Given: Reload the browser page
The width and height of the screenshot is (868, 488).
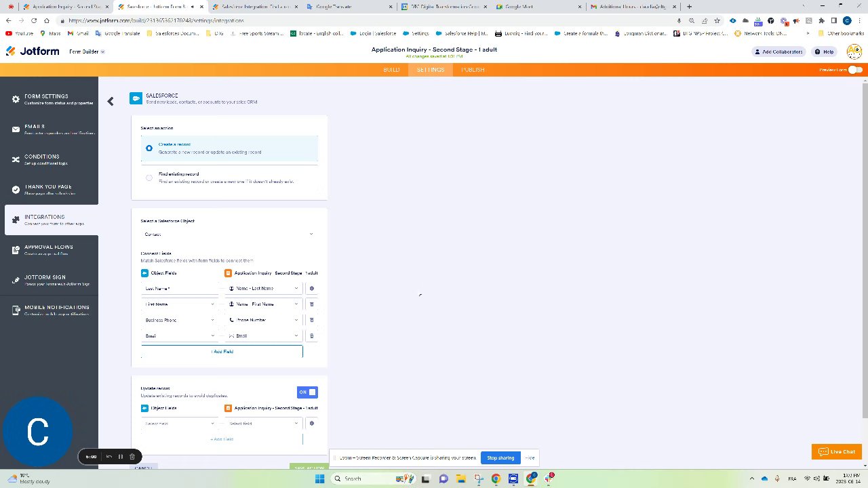Looking at the screenshot, I should 34,20.
